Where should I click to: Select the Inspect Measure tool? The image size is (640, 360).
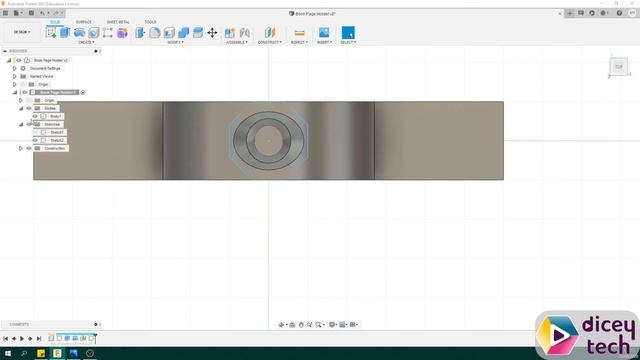tap(299, 32)
